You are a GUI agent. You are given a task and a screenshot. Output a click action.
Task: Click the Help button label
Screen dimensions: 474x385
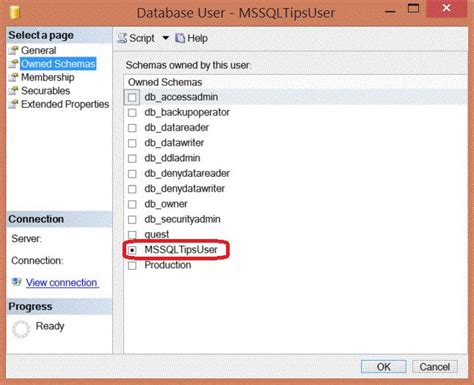click(x=197, y=38)
